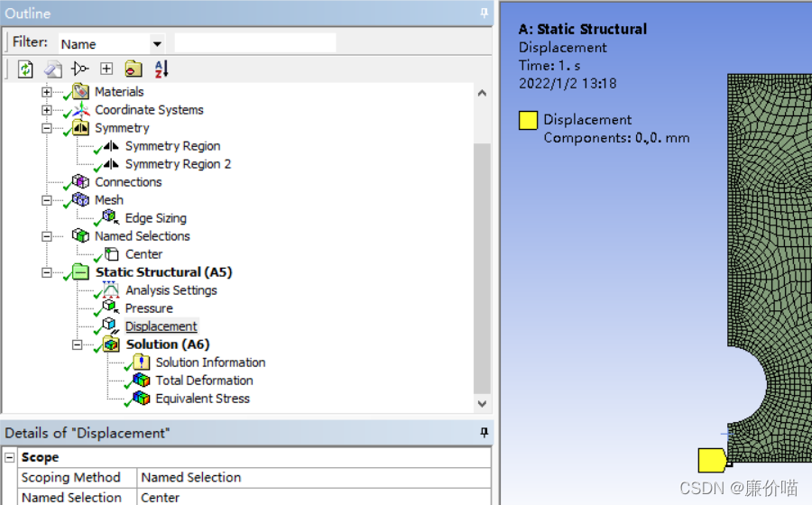Click the Total Deformation result icon
The width and height of the screenshot is (812, 505).
pos(142,381)
